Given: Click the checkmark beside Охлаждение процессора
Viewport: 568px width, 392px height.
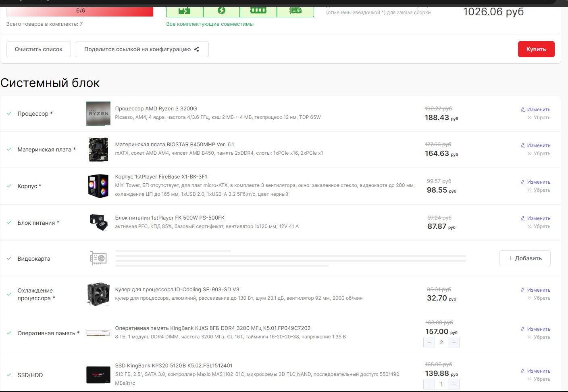Looking at the screenshot, I should pos(9,294).
